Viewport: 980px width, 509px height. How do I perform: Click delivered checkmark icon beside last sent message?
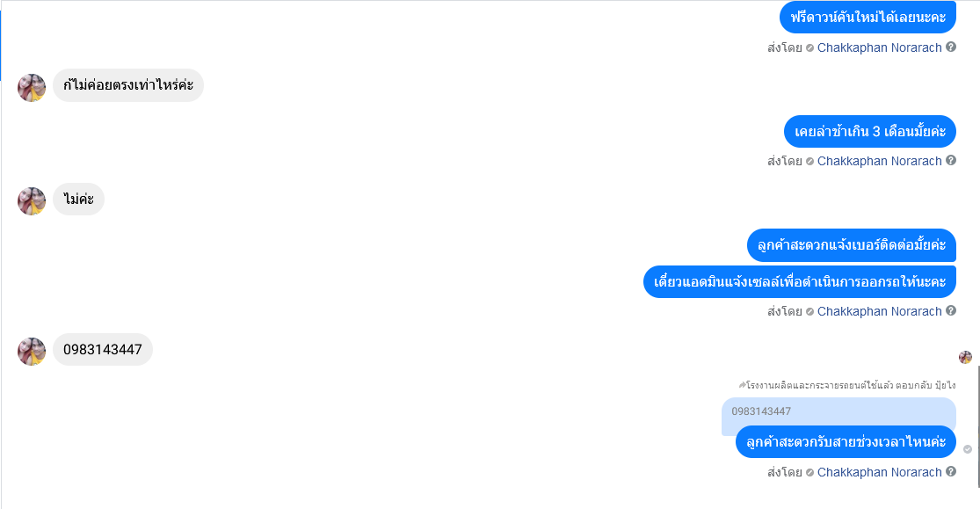(x=968, y=449)
